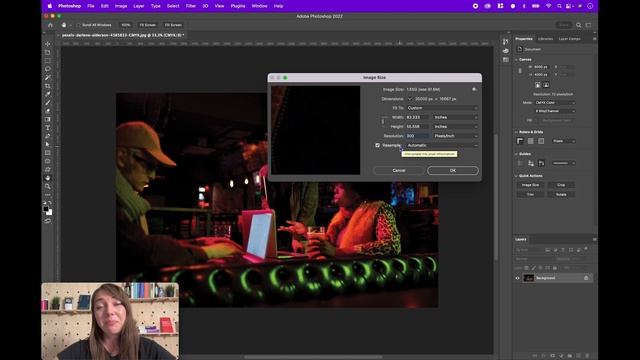Open the Dimensions unit chevron
Image resolution: width=640 pixels, height=360 pixels.
click(410, 99)
